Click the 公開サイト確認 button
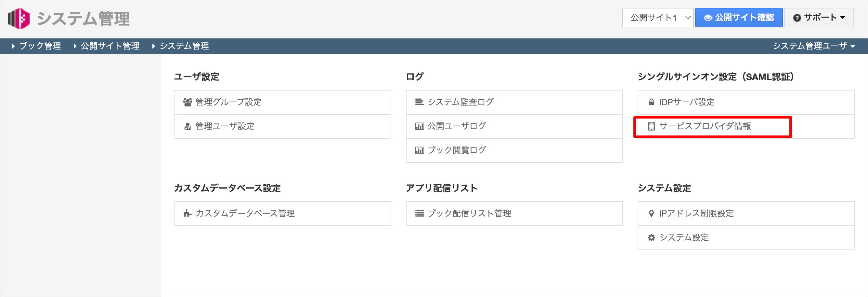 (739, 18)
